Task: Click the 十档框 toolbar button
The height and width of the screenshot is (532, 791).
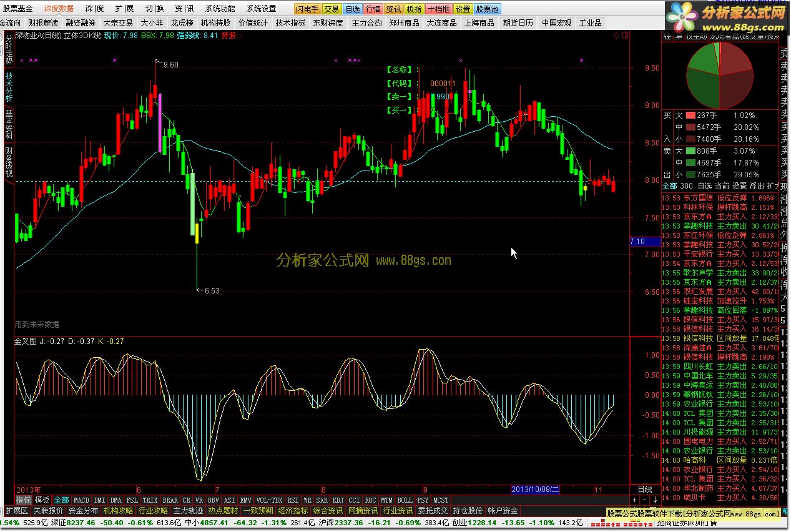Action: [x=438, y=9]
